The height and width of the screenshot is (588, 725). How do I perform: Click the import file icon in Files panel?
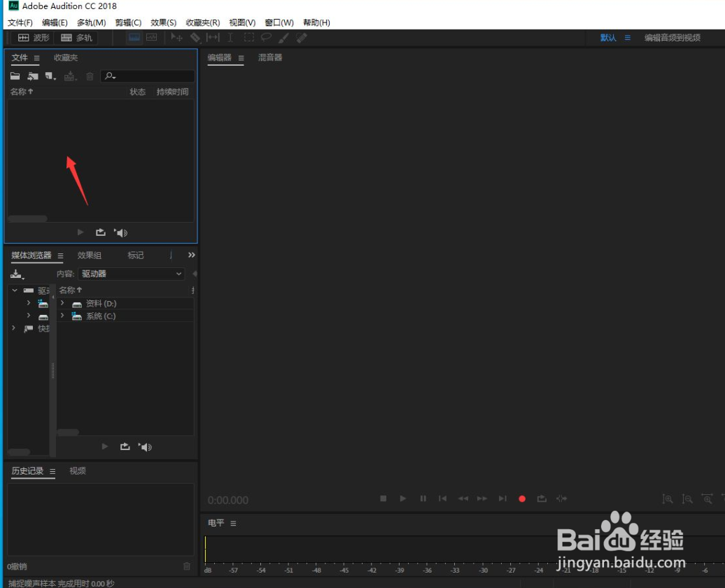tap(32, 76)
